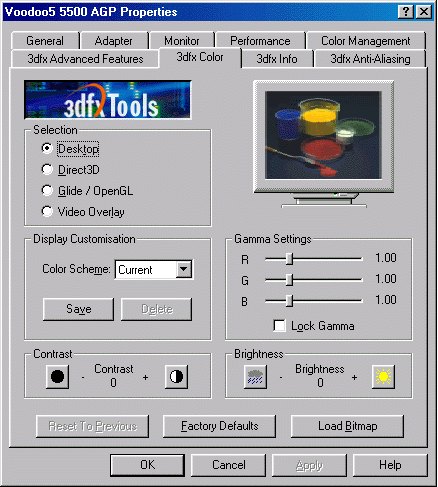Enable the Lock Gamma checkbox
The image size is (438, 487).
tap(279, 326)
